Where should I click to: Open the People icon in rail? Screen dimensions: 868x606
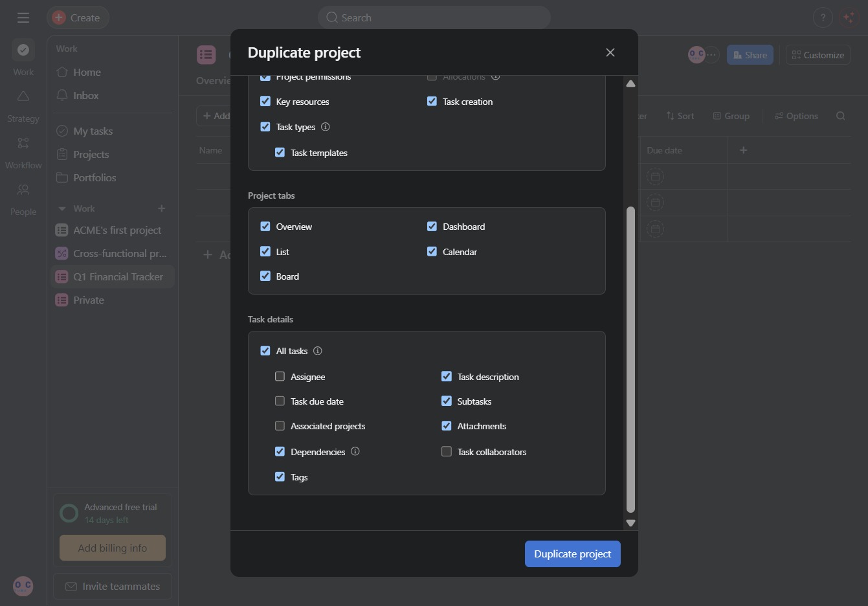pyautogui.click(x=23, y=190)
